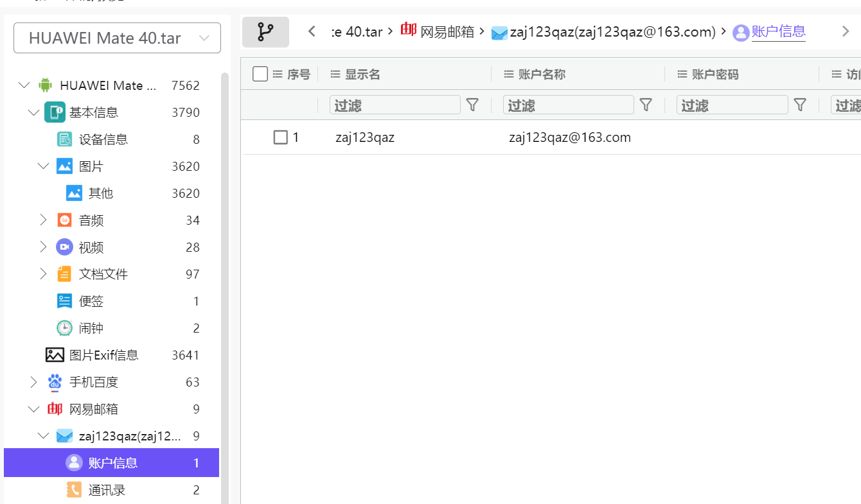This screenshot has height=504, width=861.
Task: Click 网易邮箱 in the breadcrumb path
Action: (447, 31)
